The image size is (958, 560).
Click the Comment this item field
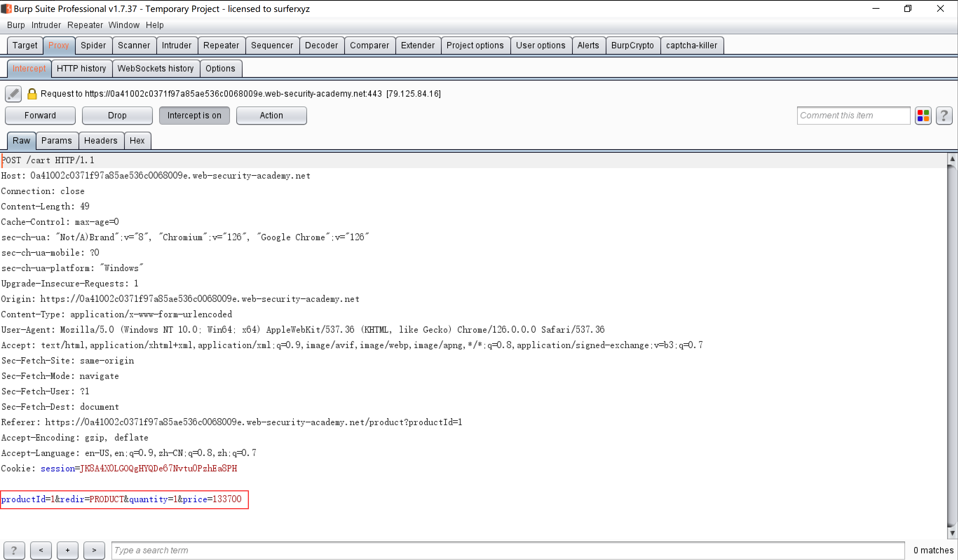click(x=854, y=116)
